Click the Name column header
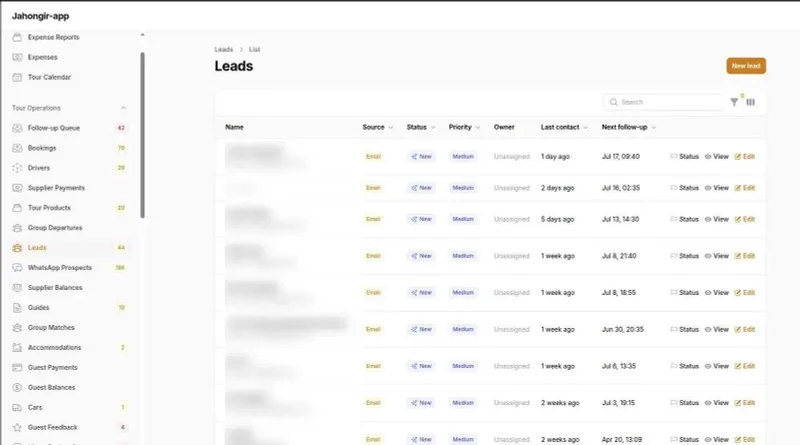800x445 pixels. click(x=234, y=127)
